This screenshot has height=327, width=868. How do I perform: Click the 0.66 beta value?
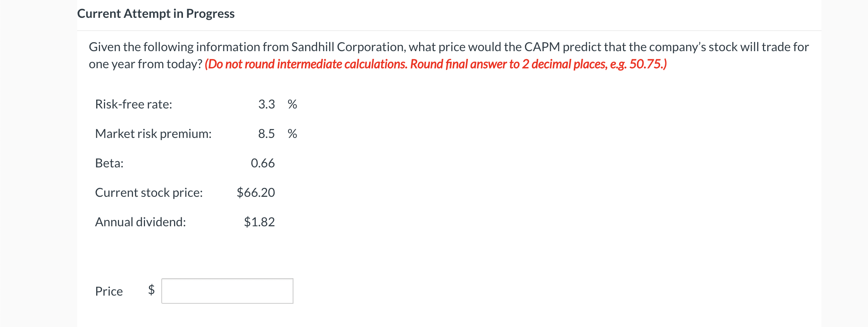coord(263,163)
